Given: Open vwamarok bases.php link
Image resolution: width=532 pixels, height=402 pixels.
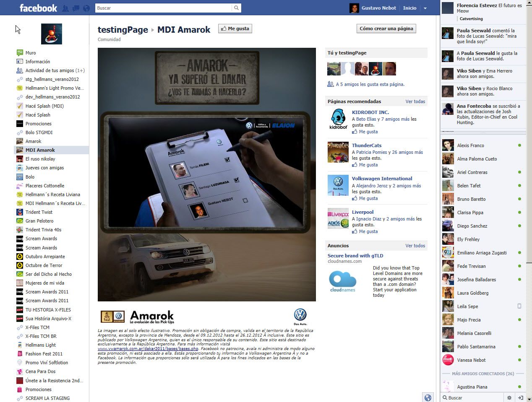Looking at the screenshot, I should click(x=148, y=348).
